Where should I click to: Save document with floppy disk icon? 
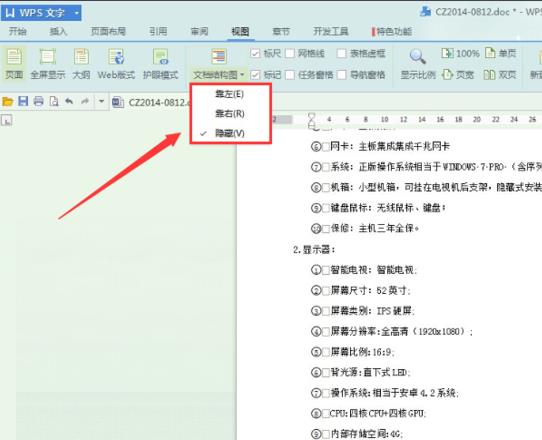pyautogui.click(x=23, y=101)
